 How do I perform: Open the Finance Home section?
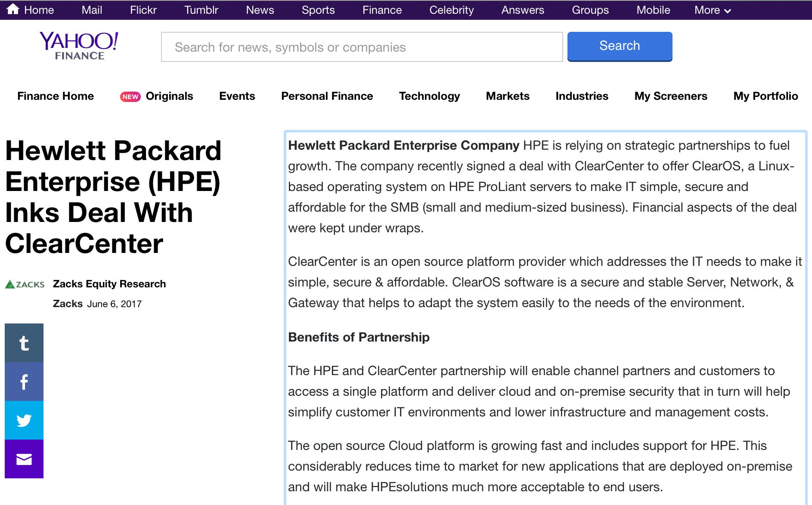(x=55, y=96)
